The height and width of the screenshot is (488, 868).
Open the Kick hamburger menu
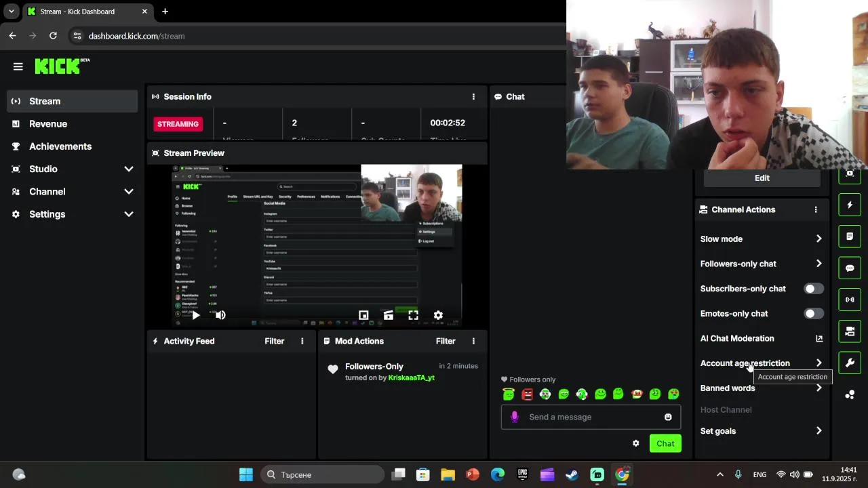point(18,66)
